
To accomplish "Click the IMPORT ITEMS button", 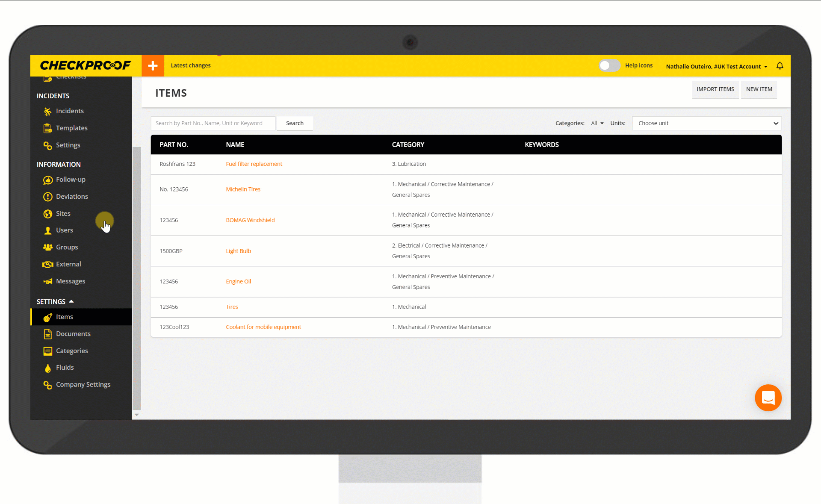I will click(x=715, y=89).
